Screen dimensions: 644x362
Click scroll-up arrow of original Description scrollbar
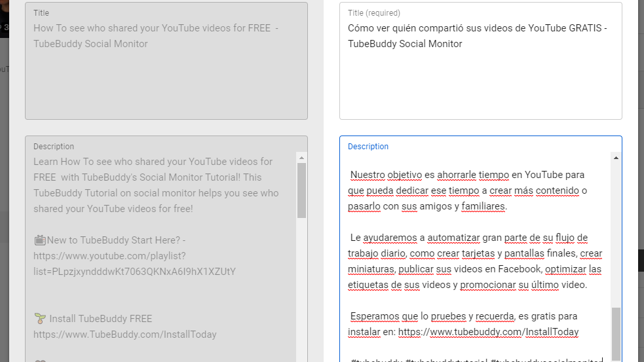click(301, 158)
